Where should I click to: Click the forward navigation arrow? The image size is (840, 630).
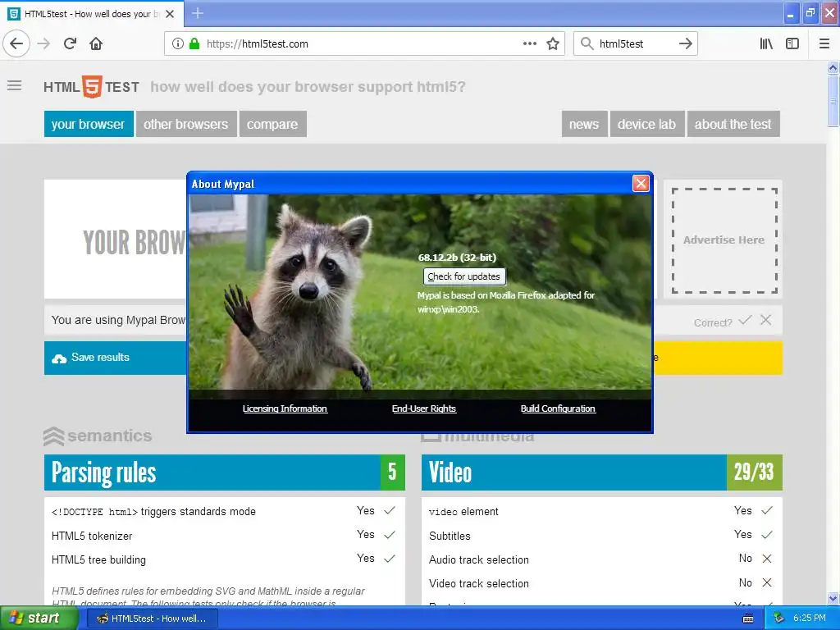(44, 43)
